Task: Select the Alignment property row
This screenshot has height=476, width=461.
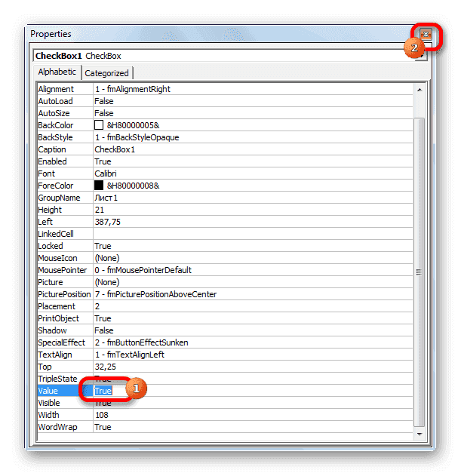Action: click(225, 89)
